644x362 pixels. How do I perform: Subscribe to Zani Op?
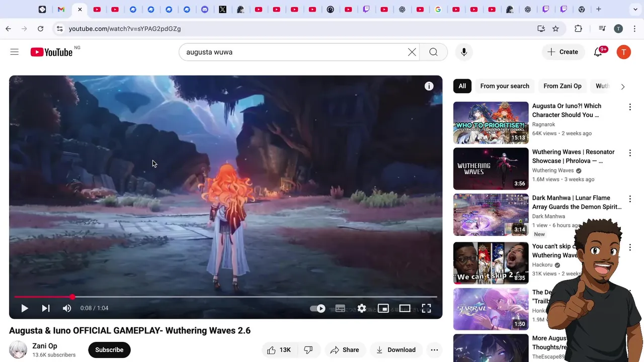(x=109, y=350)
